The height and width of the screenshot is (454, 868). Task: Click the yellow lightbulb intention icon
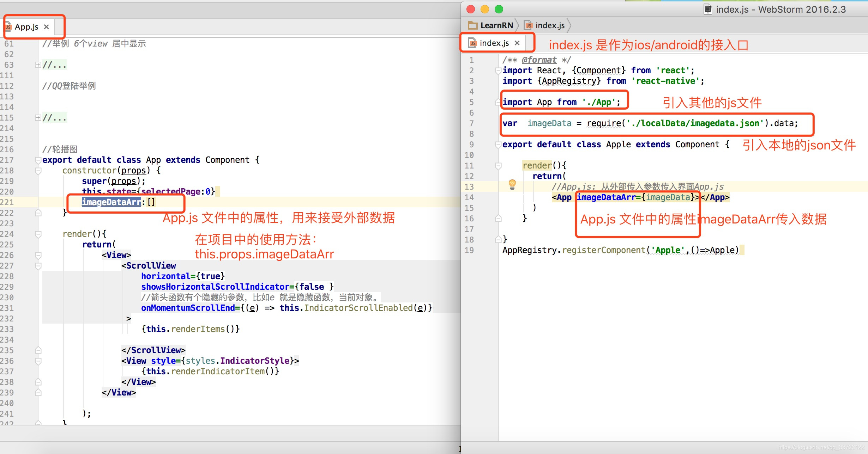click(x=512, y=184)
